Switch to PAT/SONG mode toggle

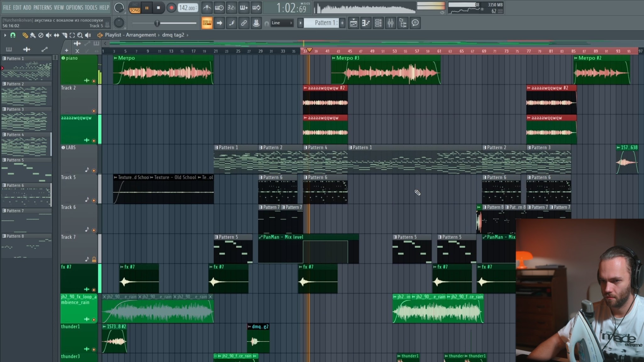coord(135,8)
